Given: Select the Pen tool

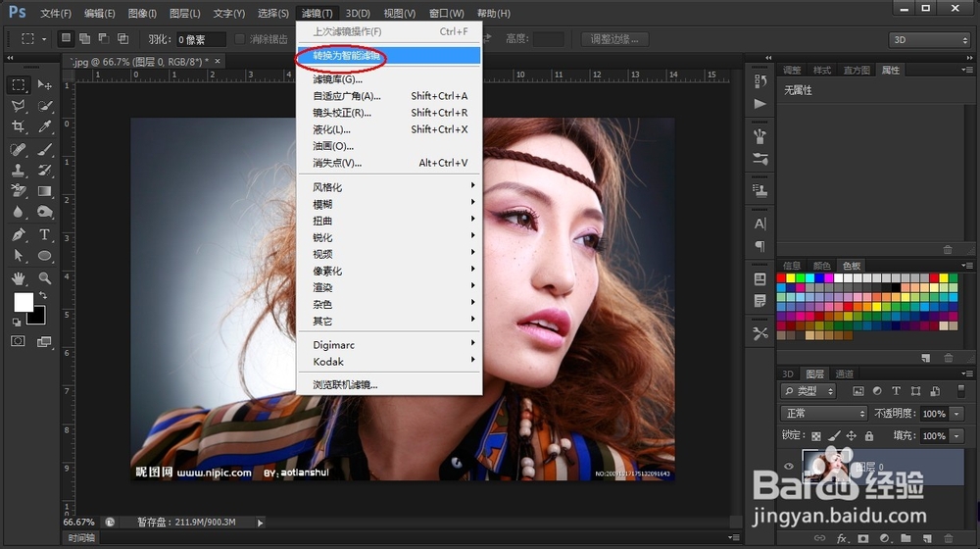Looking at the screenshot, I should tap(19, 235).
